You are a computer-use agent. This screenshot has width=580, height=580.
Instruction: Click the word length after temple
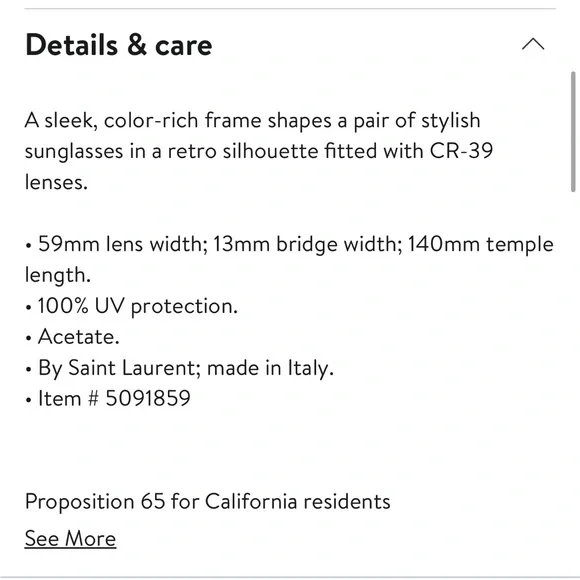coord(58,276)
